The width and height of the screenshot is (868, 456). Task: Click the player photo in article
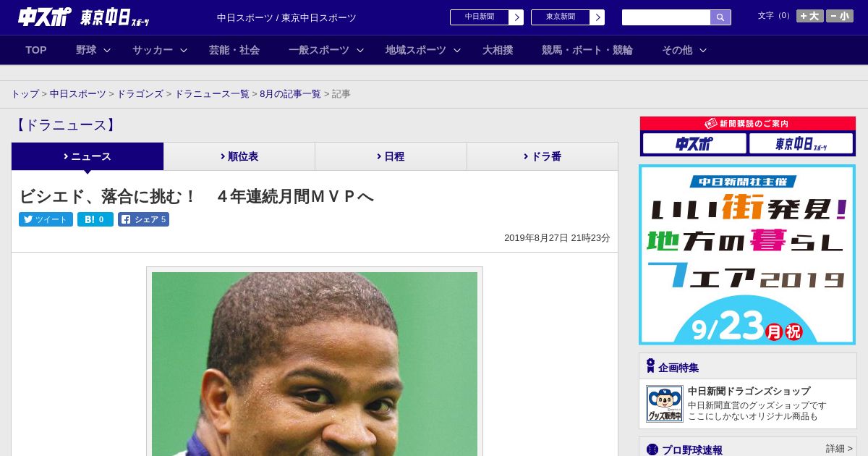coord(315,363)
